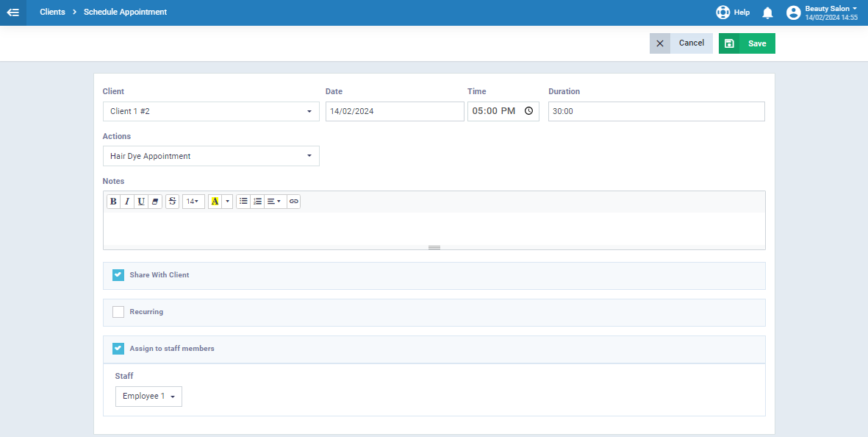Click the Assign to staff members label
The height and width of the screenshot is (437, 868).
pyautogui.click(x=171, y=349)
